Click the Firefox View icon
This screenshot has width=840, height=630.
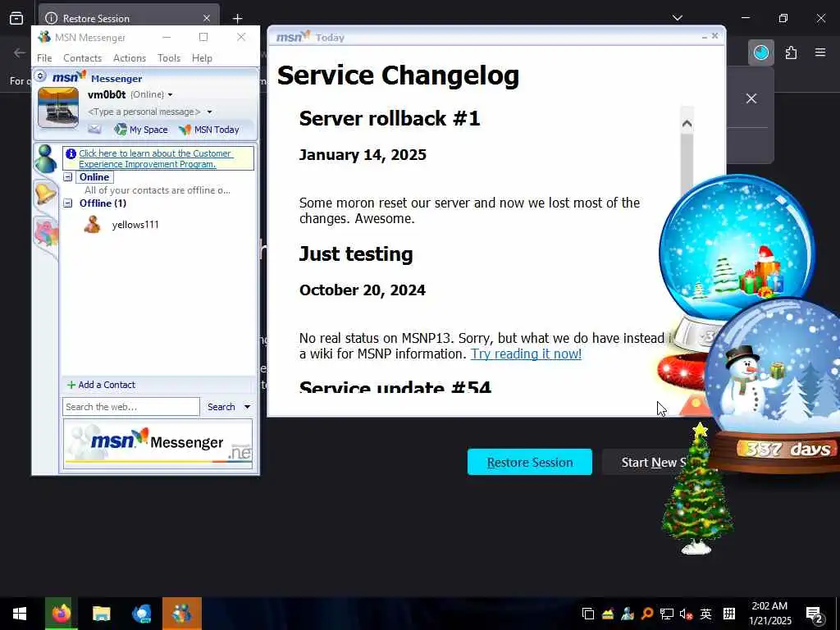click(16, 18)
